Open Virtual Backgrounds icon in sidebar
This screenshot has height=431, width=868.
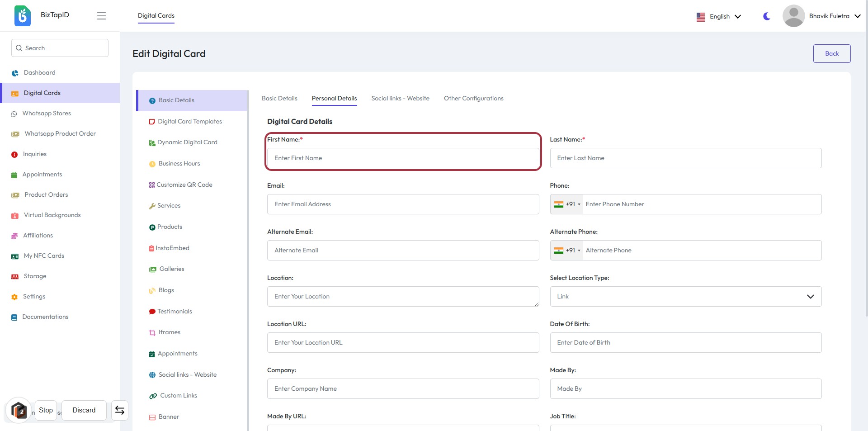[x=15, y=215]
